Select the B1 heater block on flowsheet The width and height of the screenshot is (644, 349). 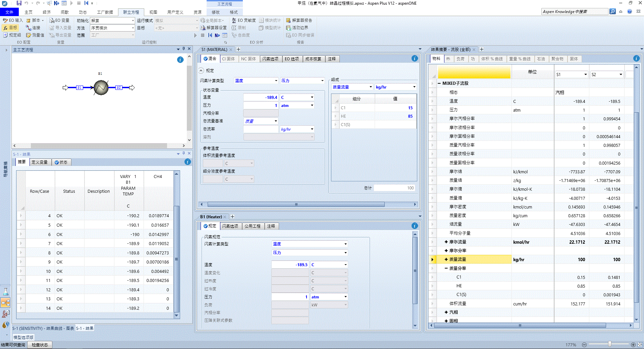pyautogui.click(x=101, y=88)
